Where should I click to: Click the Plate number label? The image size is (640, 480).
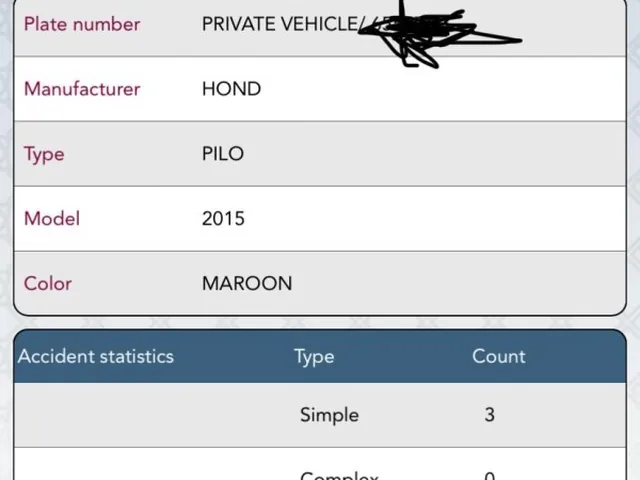[82, 24]
